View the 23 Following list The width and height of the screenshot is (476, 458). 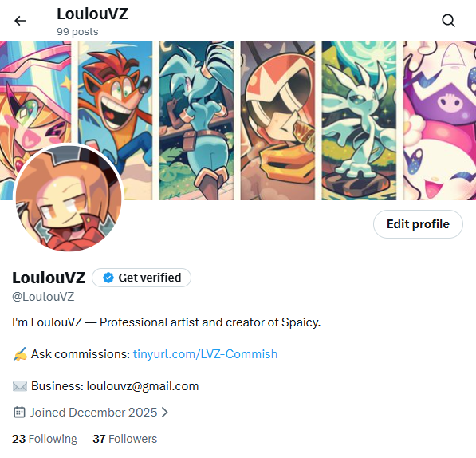(x=45, y=439)
